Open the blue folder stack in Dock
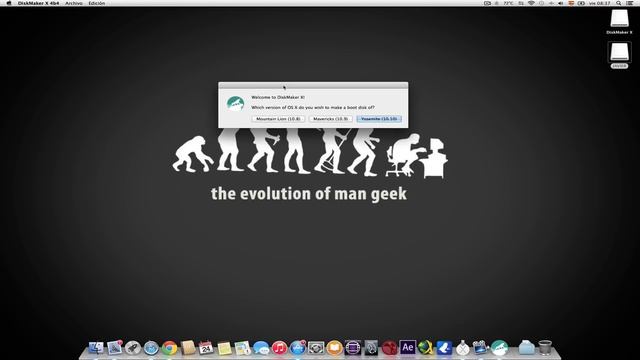This screenshot has width=640, height=360. [527, 348]
